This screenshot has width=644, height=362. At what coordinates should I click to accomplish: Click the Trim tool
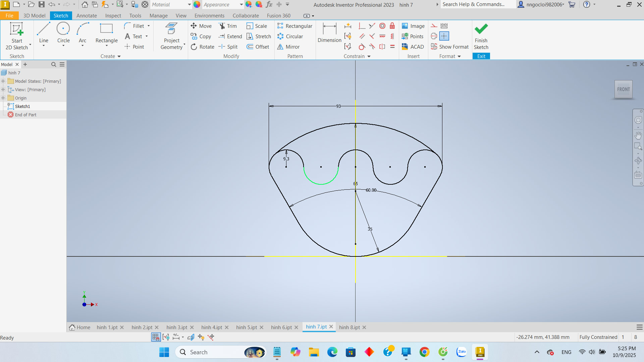coord(228,26)
